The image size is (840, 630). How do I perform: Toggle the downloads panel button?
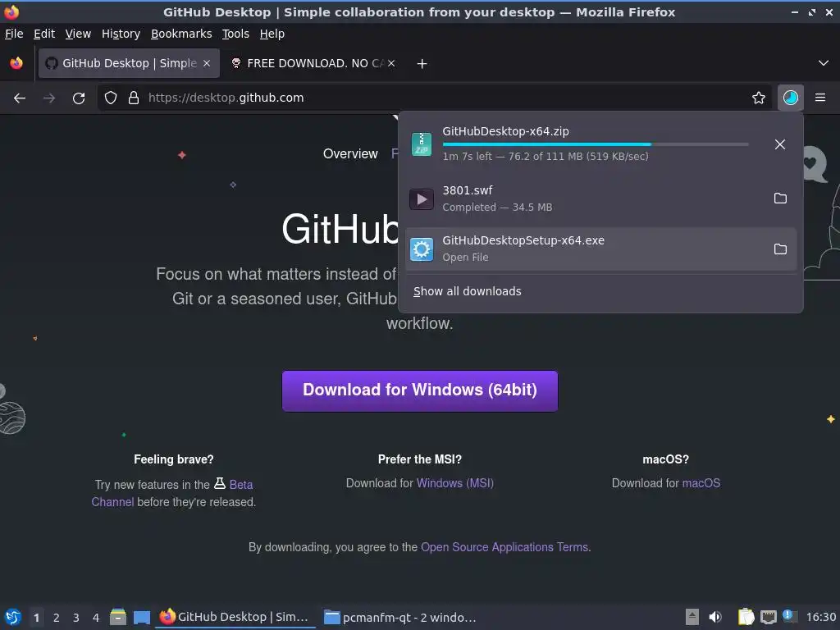click(791, 98)
